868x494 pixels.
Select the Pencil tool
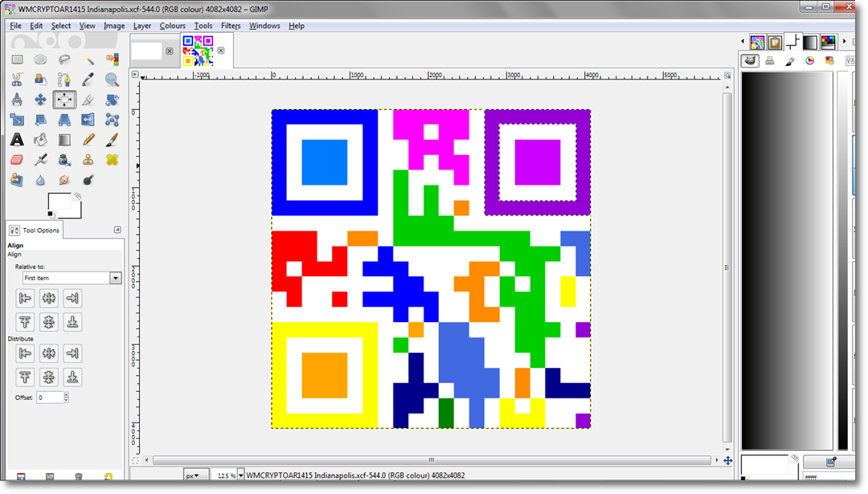(88, 140)
